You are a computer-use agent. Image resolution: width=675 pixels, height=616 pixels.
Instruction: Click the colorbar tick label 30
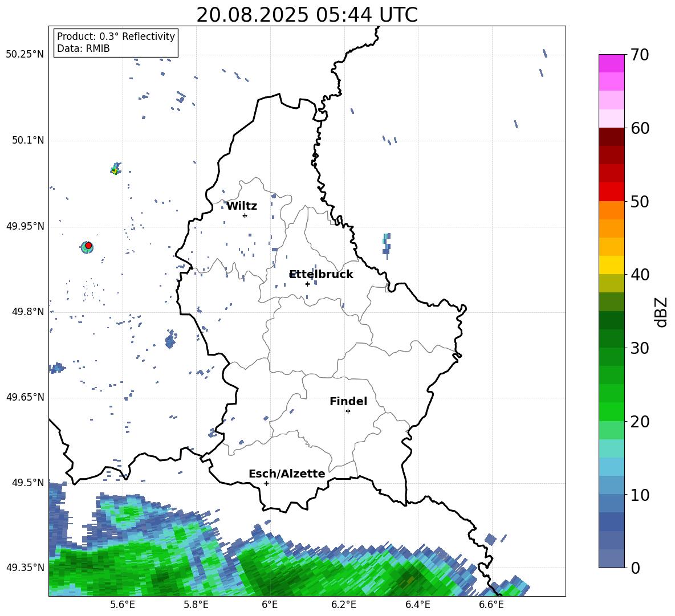(640, 348)
